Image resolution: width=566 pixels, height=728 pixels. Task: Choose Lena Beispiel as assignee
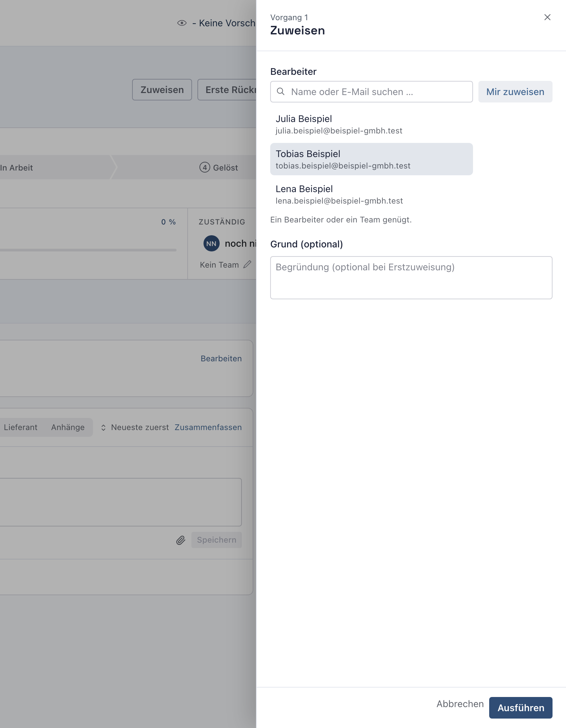(x=371, y=194)
